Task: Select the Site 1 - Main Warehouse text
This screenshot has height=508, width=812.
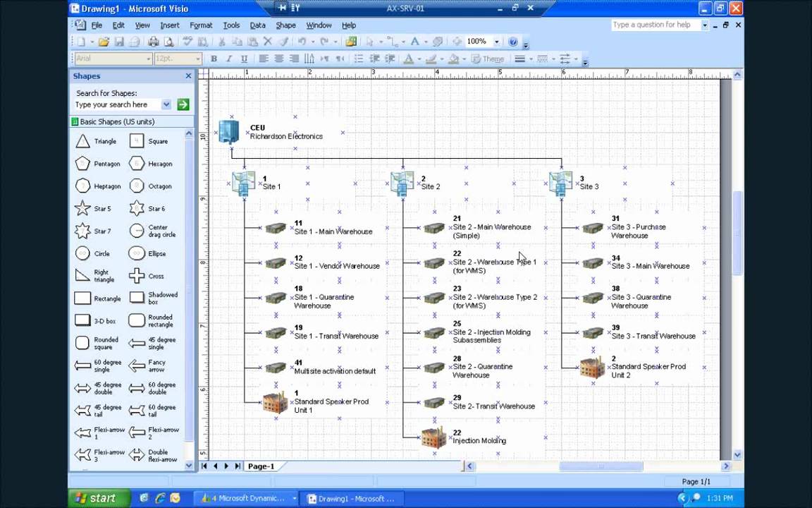Action: (x=333, y=231)
